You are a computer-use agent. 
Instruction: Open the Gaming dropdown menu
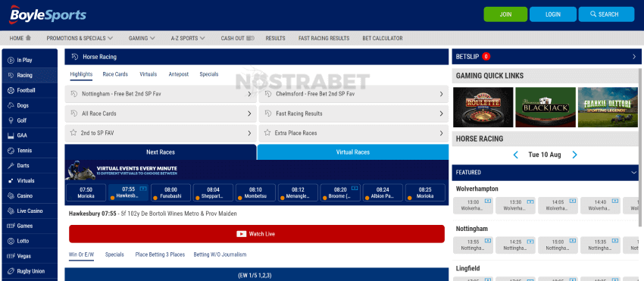pos(142,38)
